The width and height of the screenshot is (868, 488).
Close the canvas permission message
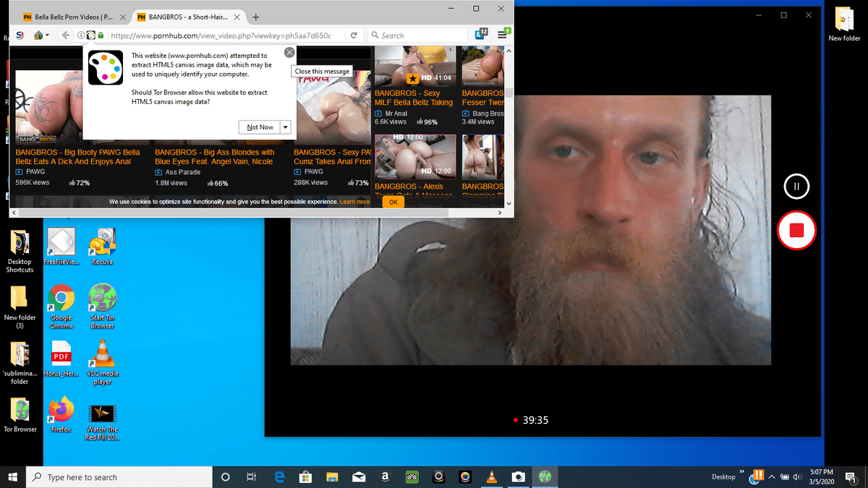click(289, 52)
